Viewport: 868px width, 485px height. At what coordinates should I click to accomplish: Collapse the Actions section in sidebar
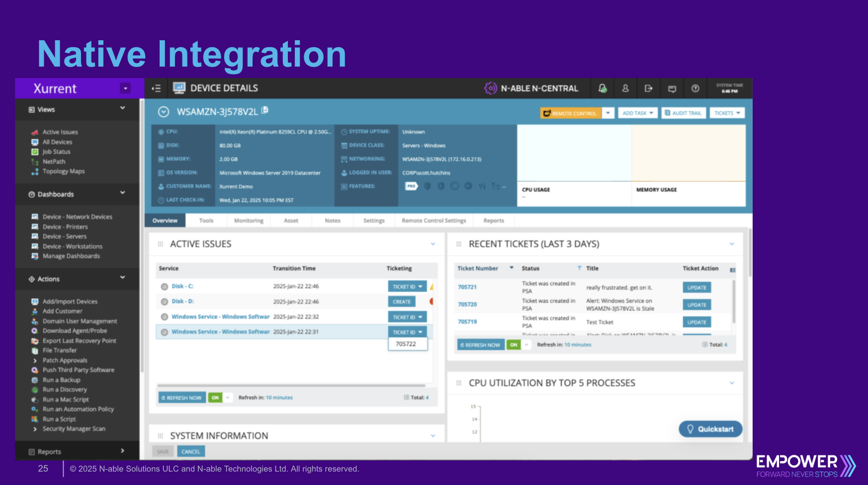pos(122,277)
